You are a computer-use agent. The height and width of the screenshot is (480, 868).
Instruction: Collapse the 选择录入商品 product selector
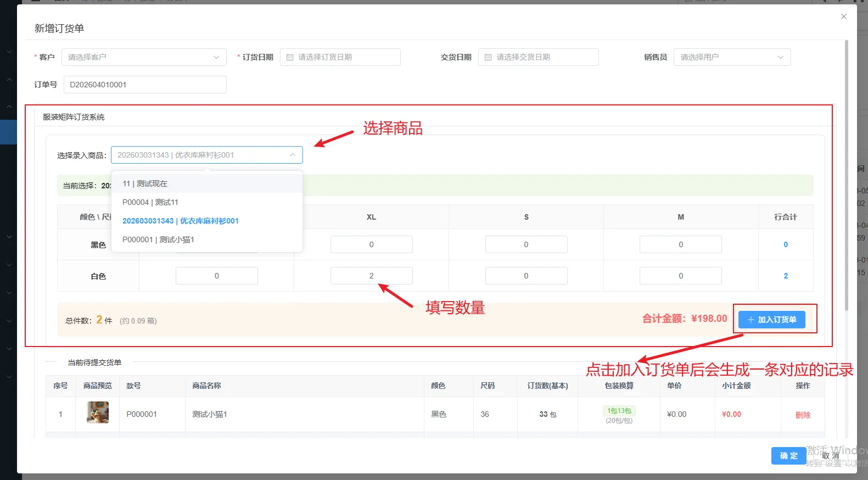point(292,155)
